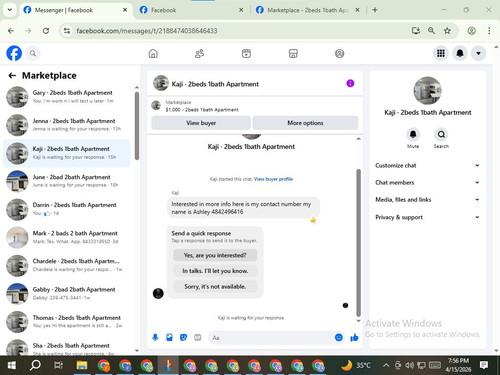Image resolution: width=500 pixels, height=375 pixels.
Task: Open the Sha - 2beds 1bath Apartment chat
Action: tap(67, 347)
